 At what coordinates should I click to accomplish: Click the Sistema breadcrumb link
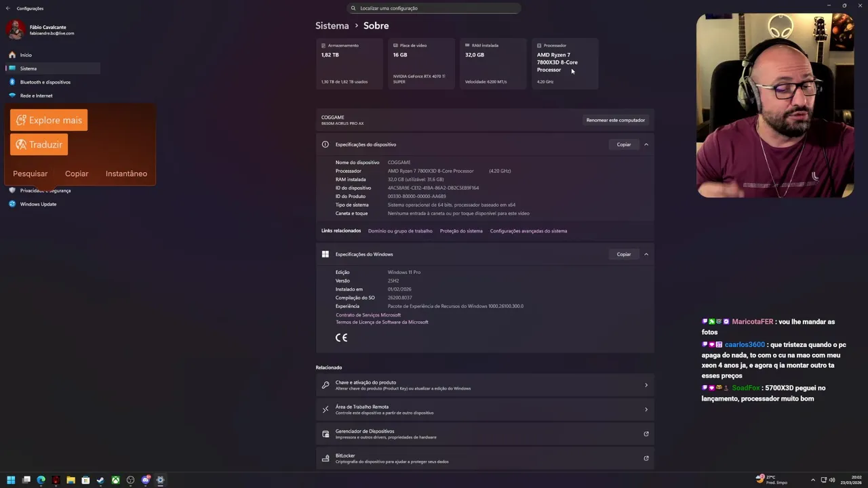332,26
